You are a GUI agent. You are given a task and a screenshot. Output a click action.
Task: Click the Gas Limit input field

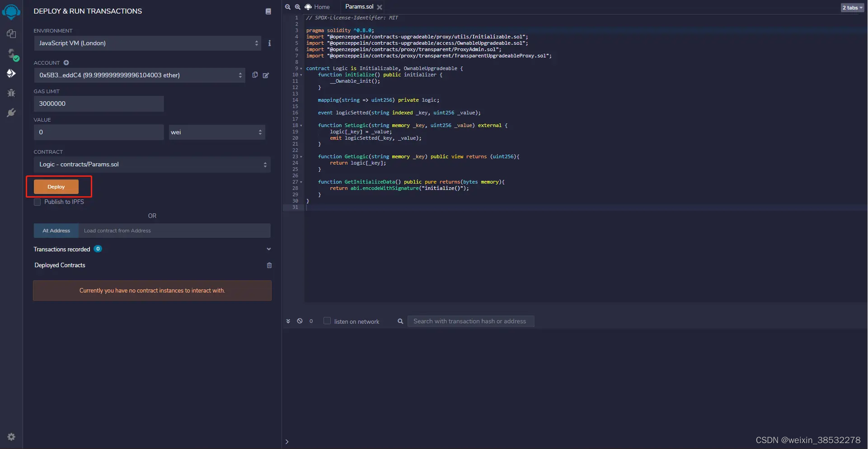pos(99,104)
